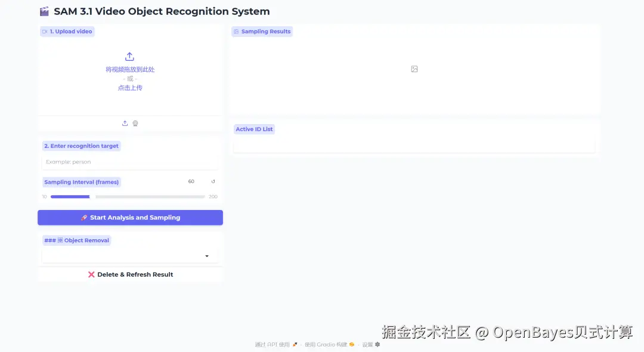The image size is (644, 352).
Task: Click the image placeholder icon in Sampling Results
Action: tap(414, 69)
